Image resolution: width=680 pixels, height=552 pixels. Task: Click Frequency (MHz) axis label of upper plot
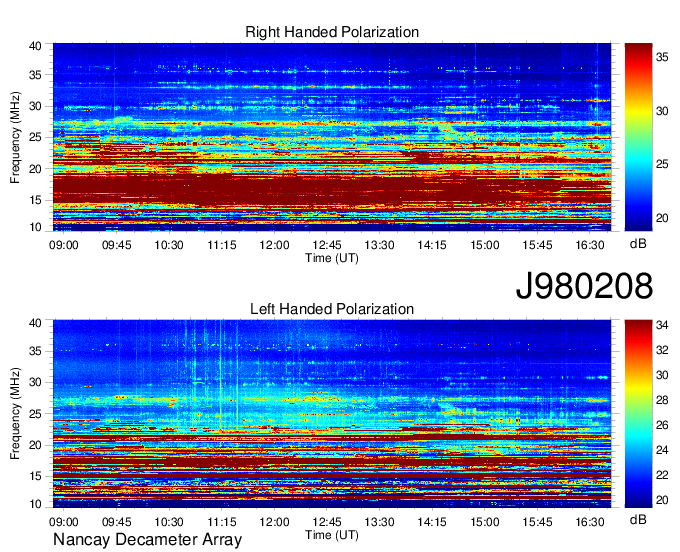click(x=15, y=137)
